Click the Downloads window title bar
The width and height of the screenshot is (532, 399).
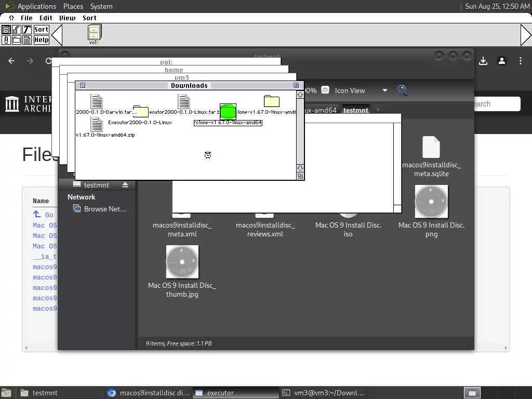click(189, 86)
